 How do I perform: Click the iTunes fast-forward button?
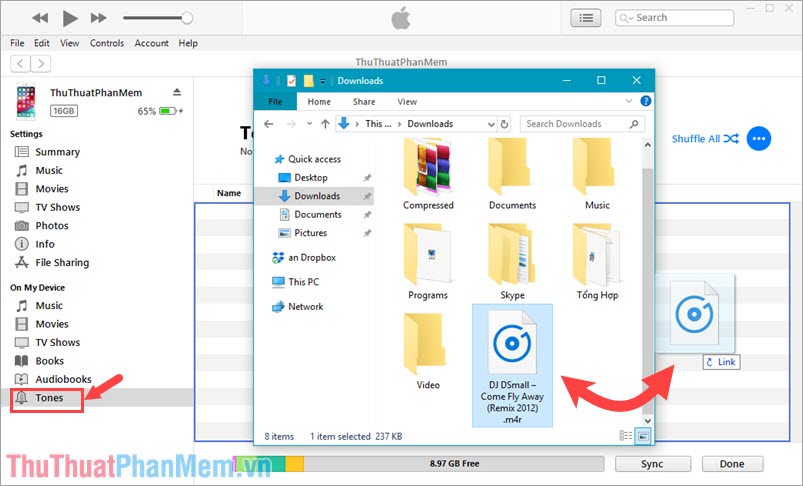[x=98, y=18]
